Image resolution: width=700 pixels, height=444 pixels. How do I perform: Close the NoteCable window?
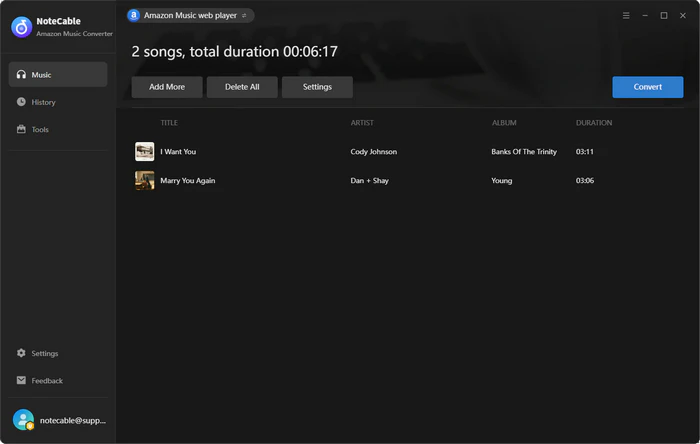[x=683, y=16]
